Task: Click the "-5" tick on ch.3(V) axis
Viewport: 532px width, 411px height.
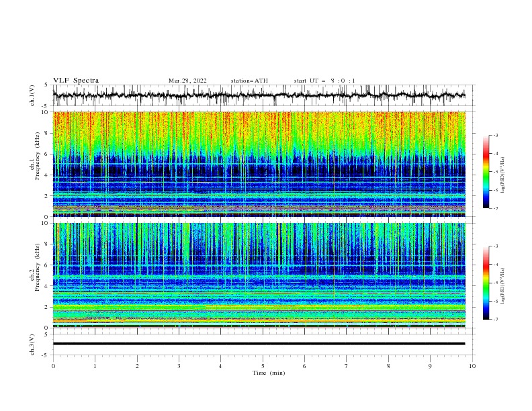Action: click(46, 355)
